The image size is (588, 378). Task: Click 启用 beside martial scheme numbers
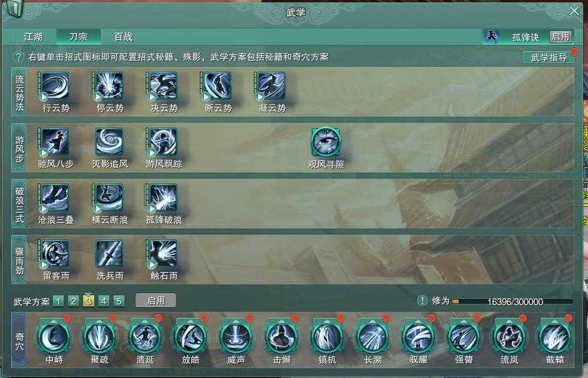(156, 300)
